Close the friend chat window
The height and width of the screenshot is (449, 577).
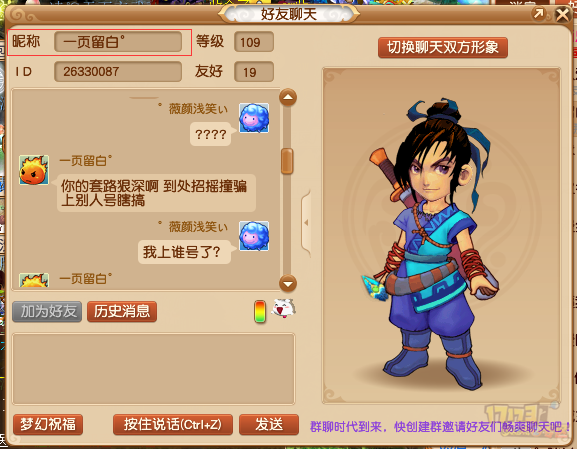562,15
